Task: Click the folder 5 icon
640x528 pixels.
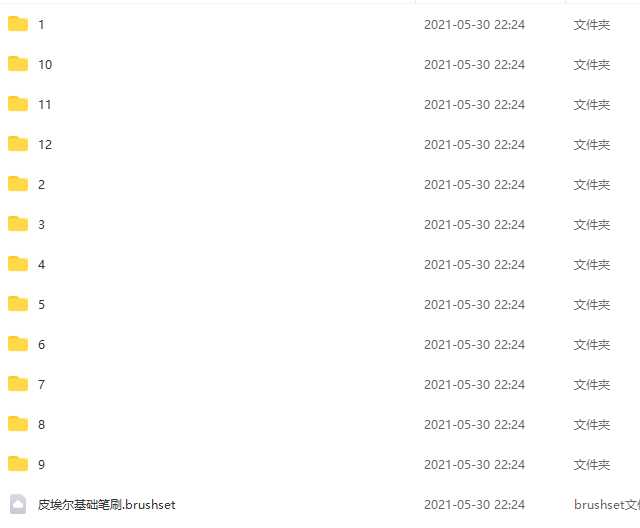Action: click(18, 304)
